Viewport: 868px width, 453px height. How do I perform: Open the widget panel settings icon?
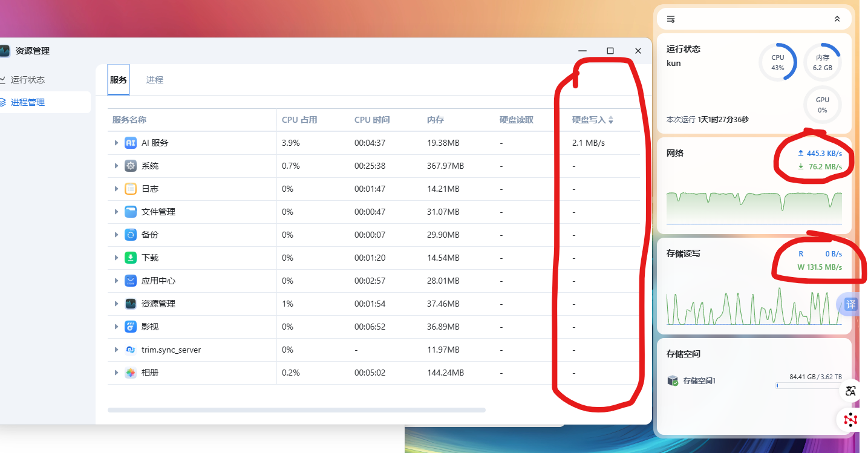pyautogui.click(x=671, y=19)
